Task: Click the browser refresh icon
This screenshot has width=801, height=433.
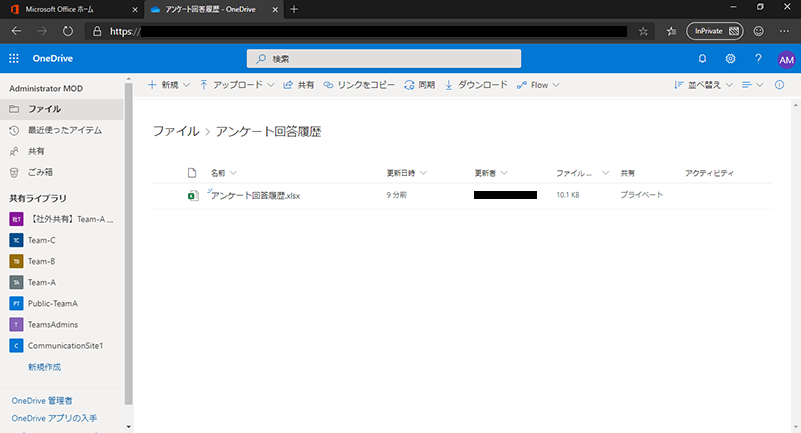Action: (x=68, y=31)
